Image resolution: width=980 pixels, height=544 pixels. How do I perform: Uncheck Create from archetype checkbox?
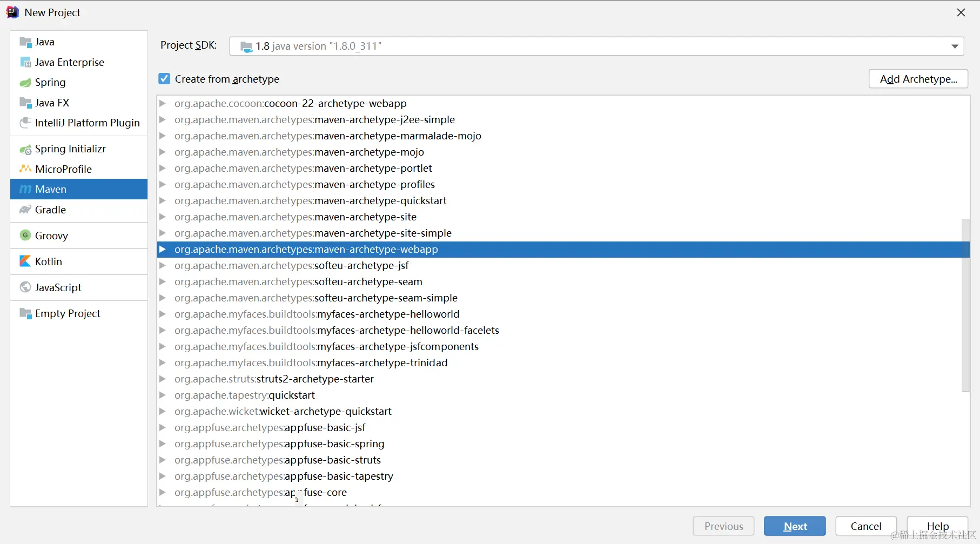[x=164, y=79]
